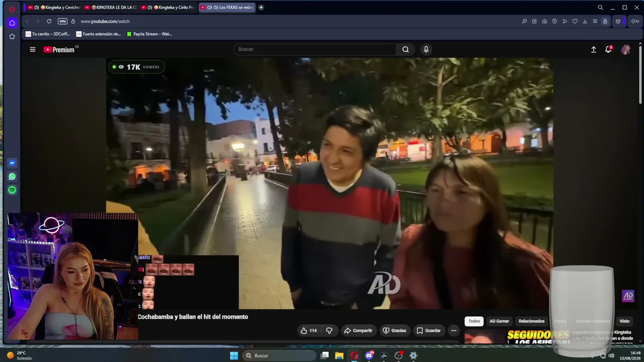Open Opera easy setup sliders icon
Screen dimensions: 644x362
point(595,21)
